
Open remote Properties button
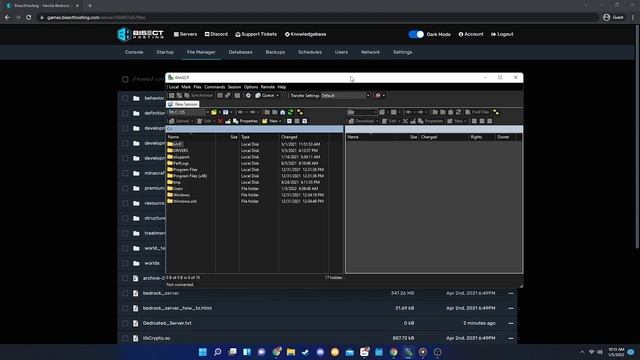click(430, 121)
